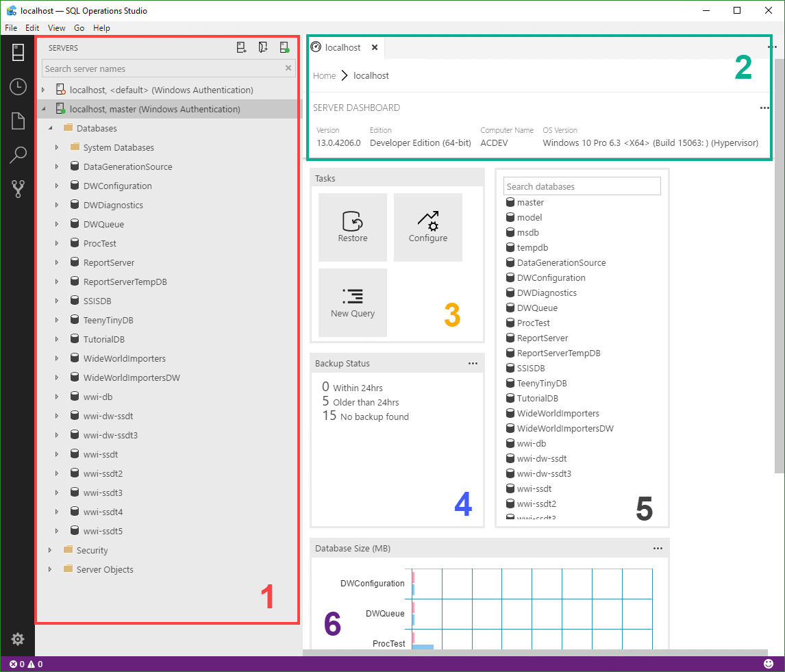Click the Search databases field
This screenshot has width=785, height=672.
pos(582,186)
